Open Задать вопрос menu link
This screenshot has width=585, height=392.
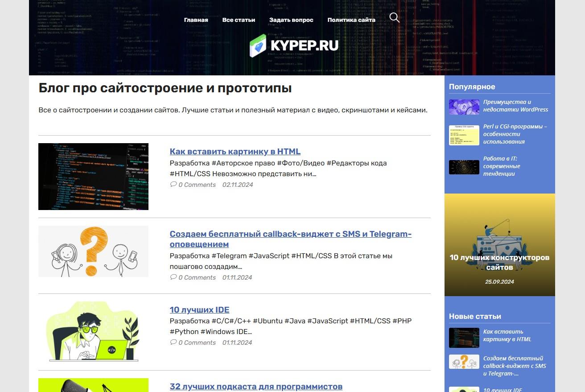pyautogui.click(x=291, y=20)
